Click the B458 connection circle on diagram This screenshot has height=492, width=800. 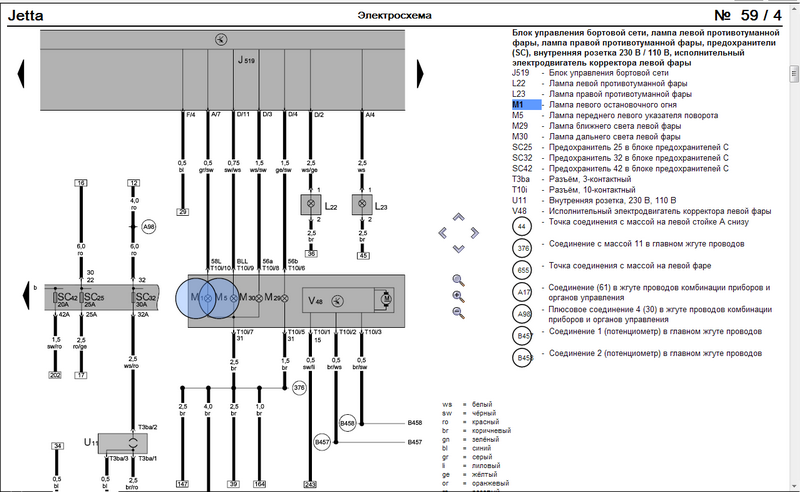point(347,423)
